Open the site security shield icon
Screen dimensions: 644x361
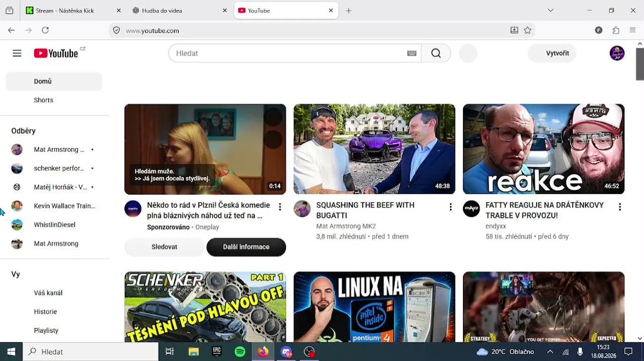pos(116,31)
